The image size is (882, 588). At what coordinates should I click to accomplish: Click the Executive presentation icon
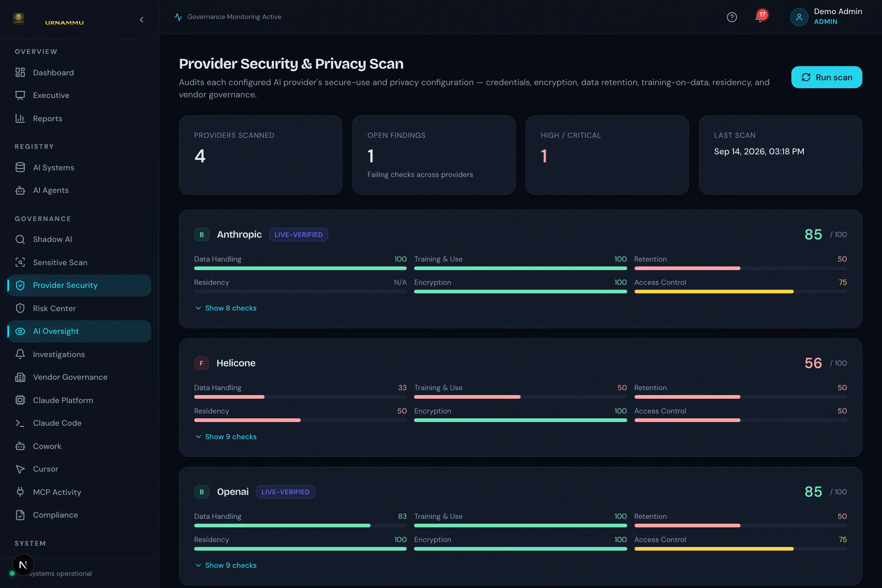20,95
